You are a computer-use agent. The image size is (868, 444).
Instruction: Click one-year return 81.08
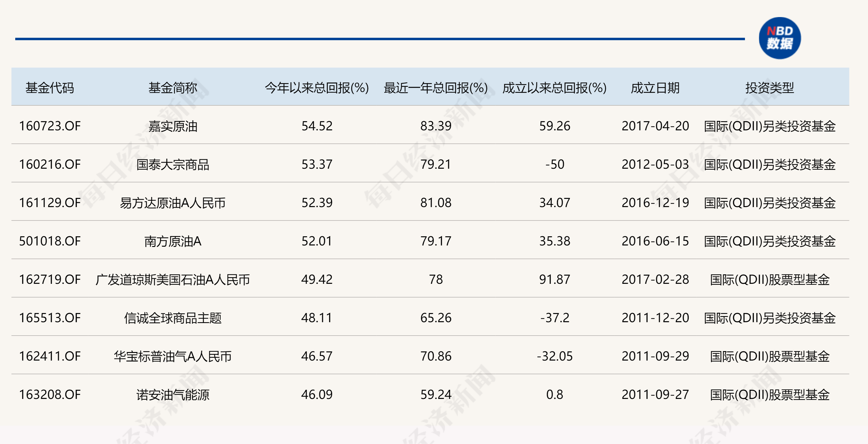coord(436,203)
